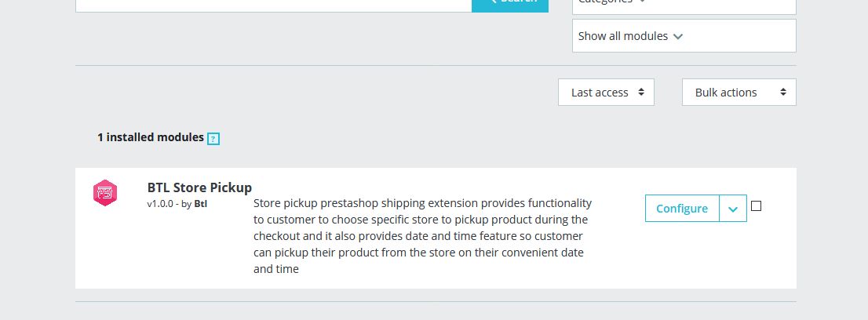Click the BTL Store Pickup title
Viewport: 868px width, 320px height.
click(x=199, y=187)
